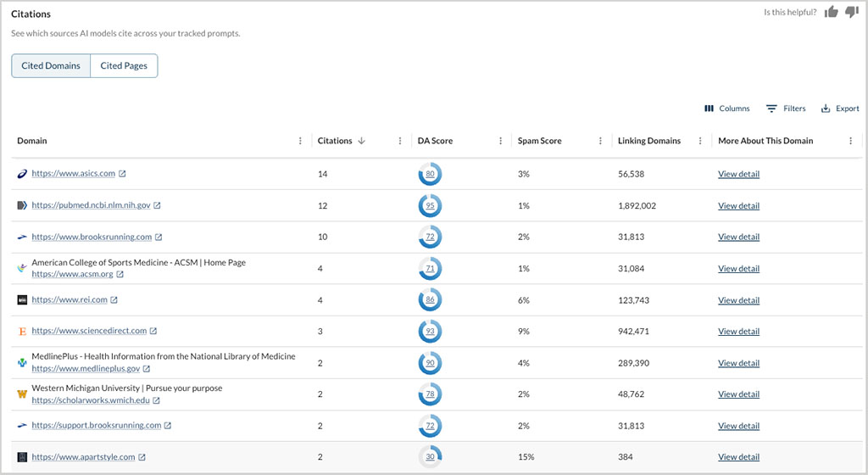Viewport: 868px width, 475px height.
Task: Click the Asics favicon
Action: tap(22, 174)
